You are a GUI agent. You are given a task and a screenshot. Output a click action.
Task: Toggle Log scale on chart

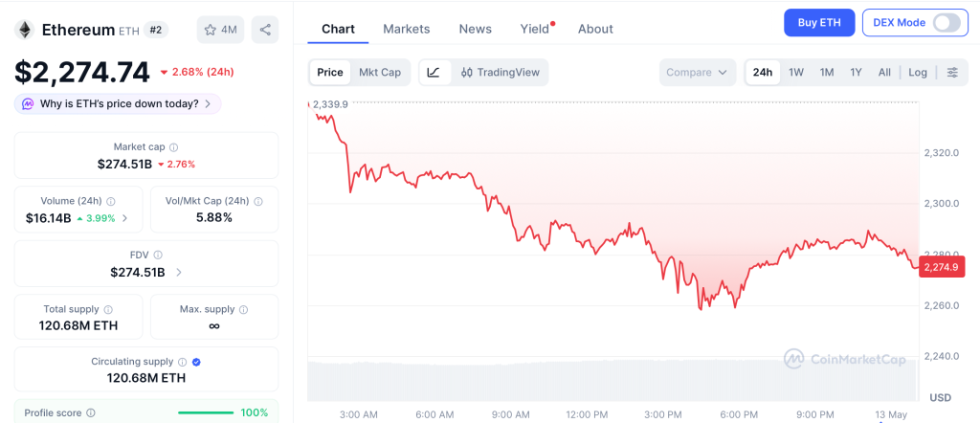pos(918,73)
